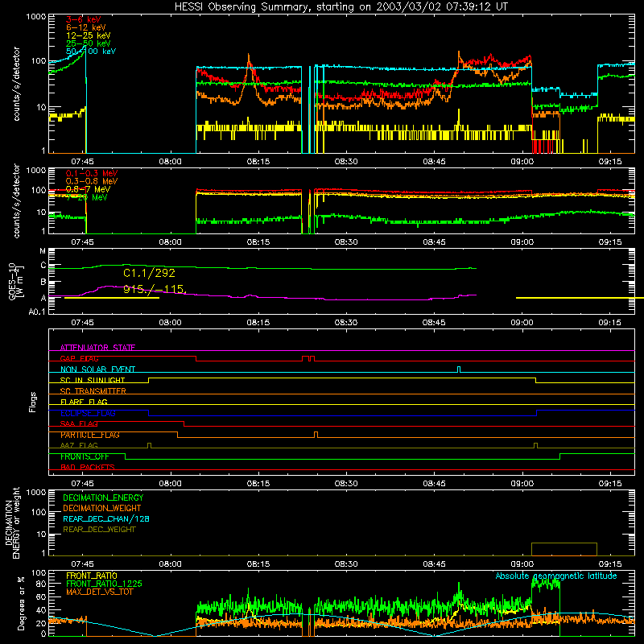The width and height of the screenshot is (644, 644).
Task: Click the FRONTS_OFF flag label
Action: tap(85, 456)
